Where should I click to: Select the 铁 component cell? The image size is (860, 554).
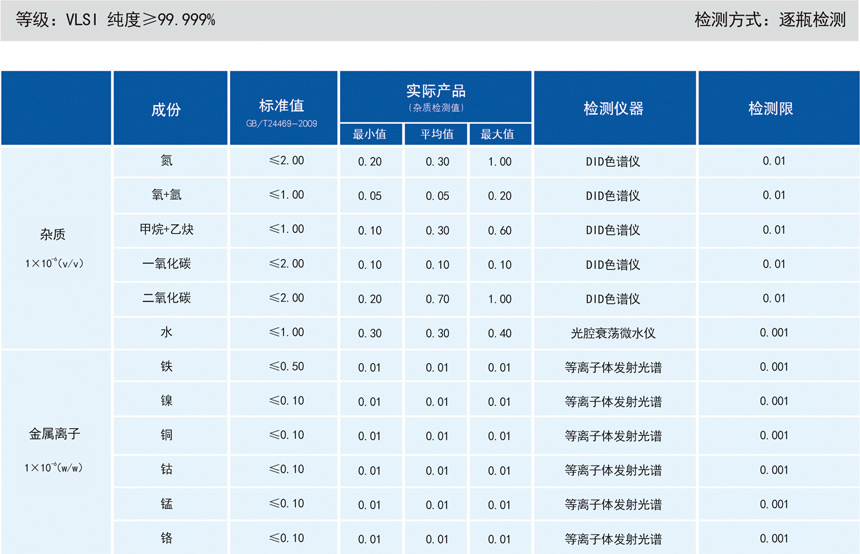166,367
